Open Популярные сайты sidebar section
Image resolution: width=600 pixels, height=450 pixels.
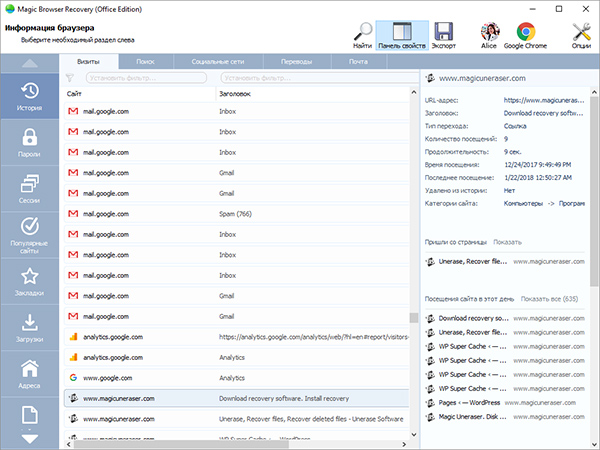pos(29,235)
